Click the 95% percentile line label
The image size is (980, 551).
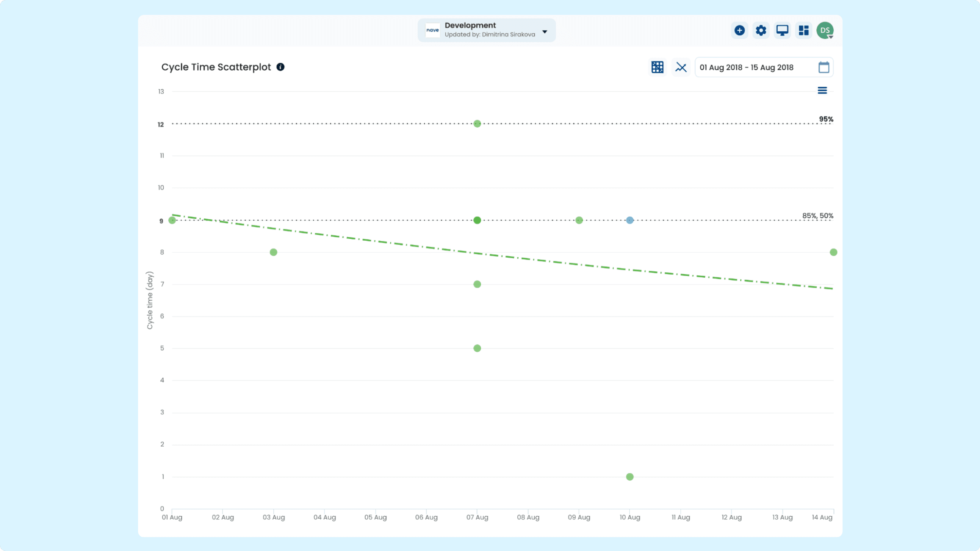click(826, 119)
